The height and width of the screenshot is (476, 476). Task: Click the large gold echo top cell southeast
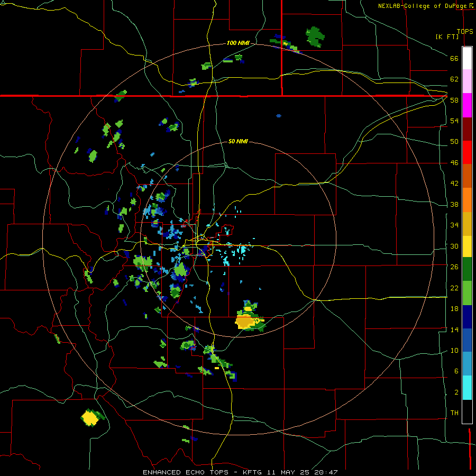244,322
